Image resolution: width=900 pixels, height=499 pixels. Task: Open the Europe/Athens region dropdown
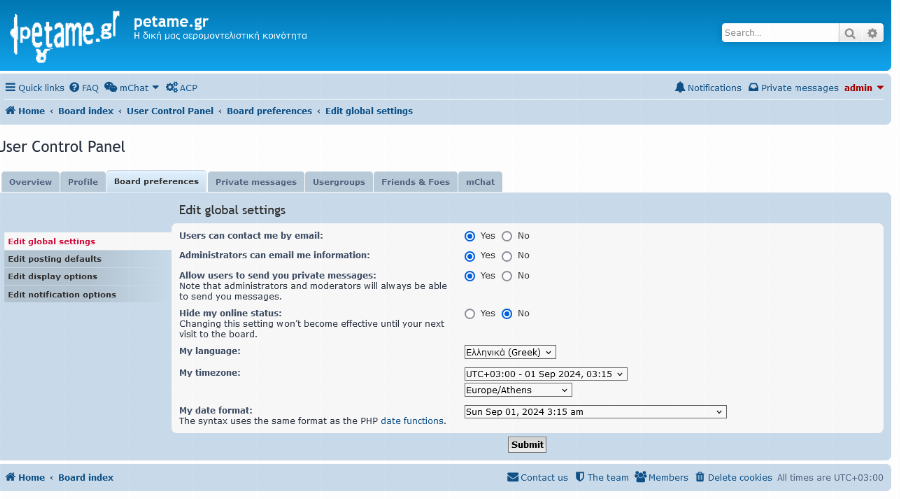[518, 390]
